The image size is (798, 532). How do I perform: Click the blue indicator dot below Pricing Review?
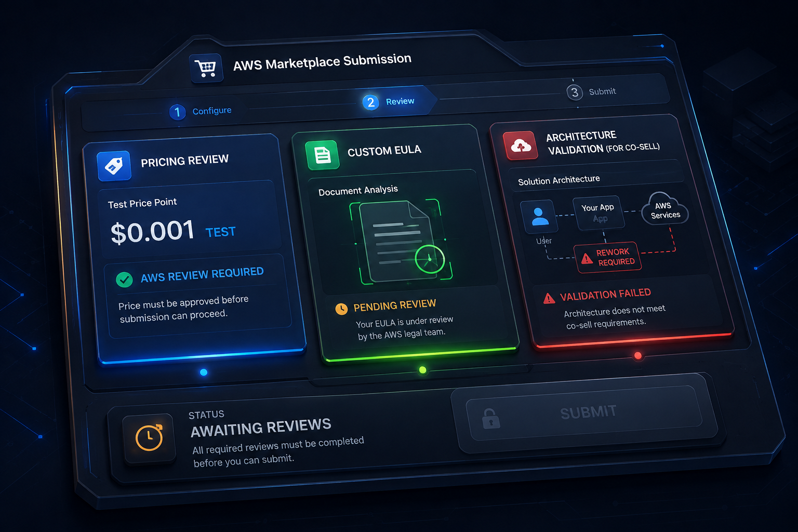tap(204, 372)
